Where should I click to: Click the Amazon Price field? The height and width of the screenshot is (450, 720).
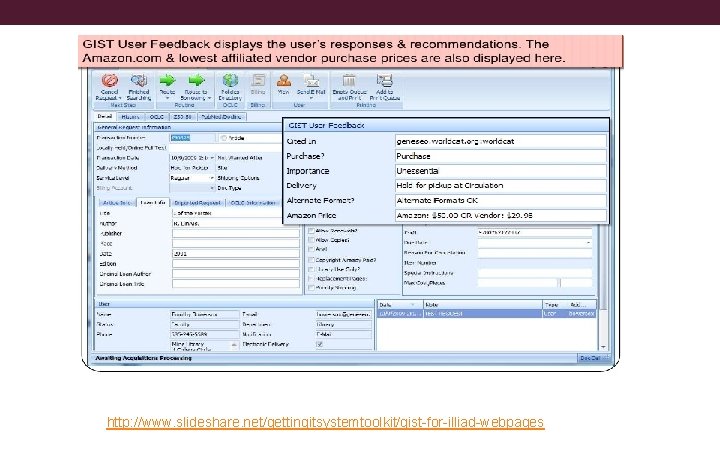coord(501,215)
